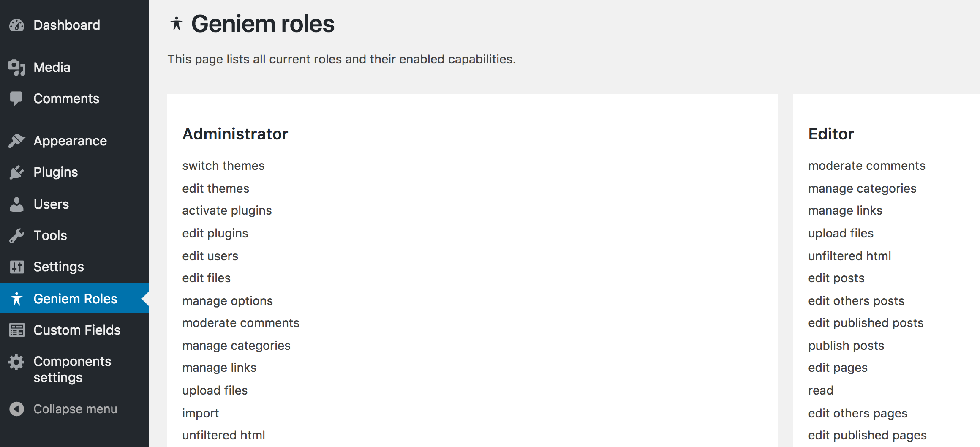Click the Plugins plug icon
Image resolution: width=980 pixels, height=447 pixels.
click(16, 172)
